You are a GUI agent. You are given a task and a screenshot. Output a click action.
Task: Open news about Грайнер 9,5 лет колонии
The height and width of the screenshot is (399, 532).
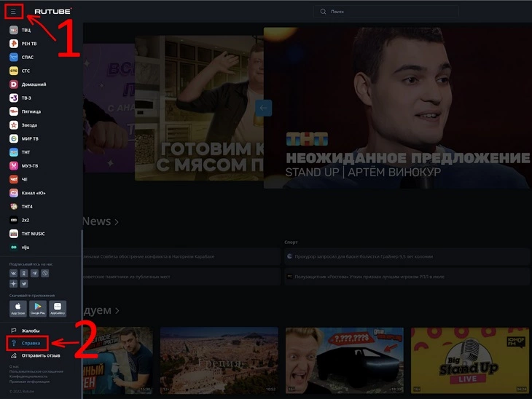click(407, 256)
